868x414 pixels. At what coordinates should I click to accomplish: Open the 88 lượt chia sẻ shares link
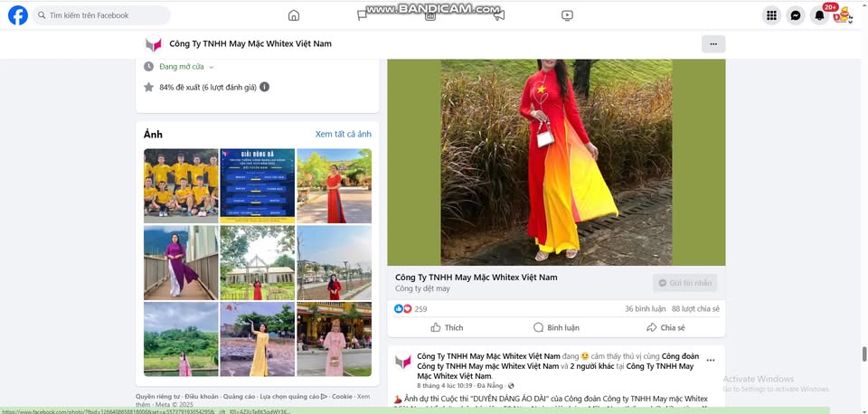[696, 309]
